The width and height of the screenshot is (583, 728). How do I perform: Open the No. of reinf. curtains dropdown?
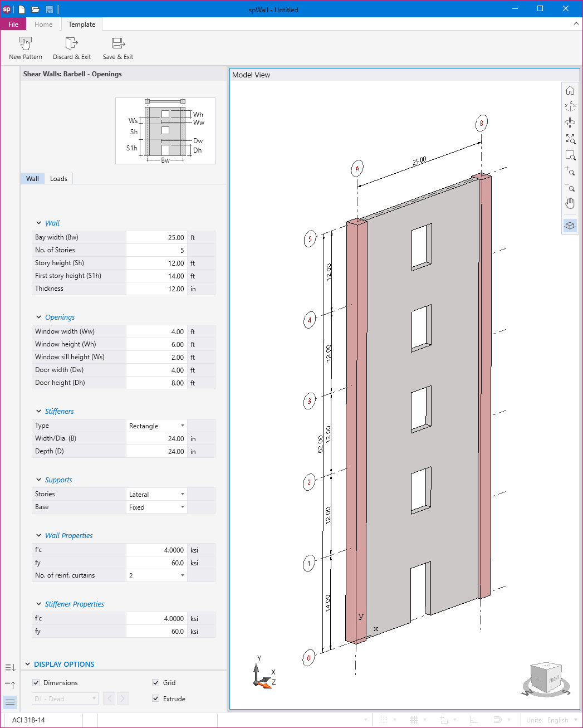(x=156, y=576)
